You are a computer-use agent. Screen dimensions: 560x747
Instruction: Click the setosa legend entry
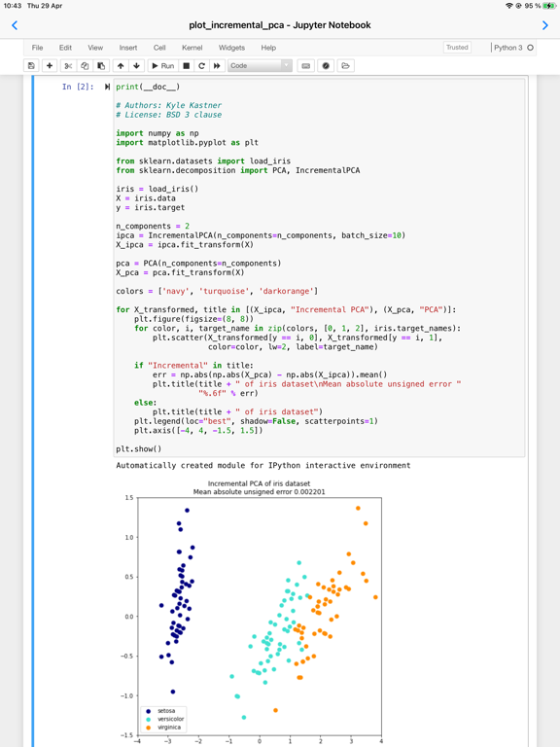point(162,711)
